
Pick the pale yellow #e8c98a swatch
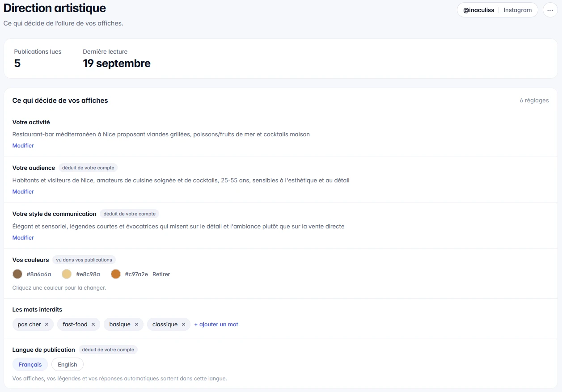pyautogui.click(x=67, y=274)
